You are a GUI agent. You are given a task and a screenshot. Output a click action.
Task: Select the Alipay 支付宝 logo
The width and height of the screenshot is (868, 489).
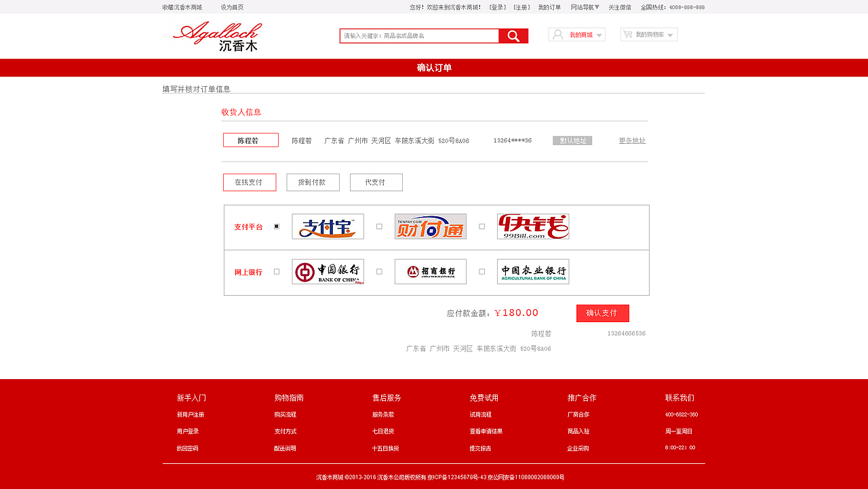(x=328, y=227)
